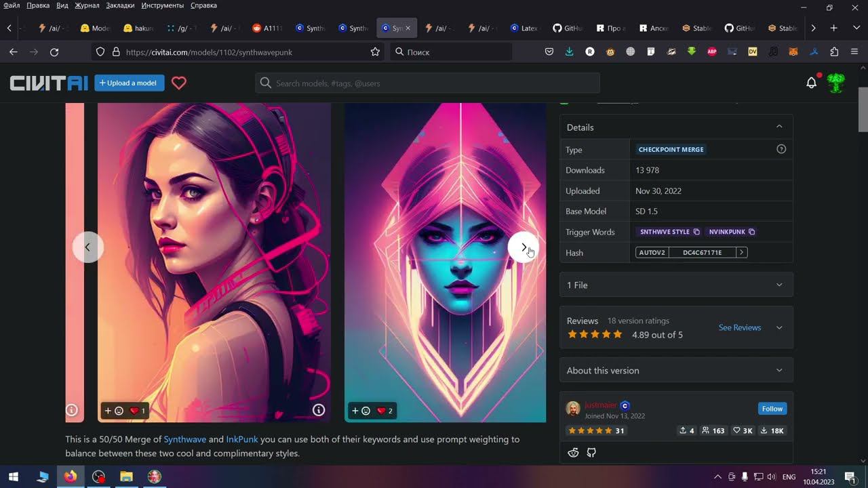Change the ENG keyboard language
Viewport: 868px width, 488px height.
pyautogui.click(x=789, y=477)
